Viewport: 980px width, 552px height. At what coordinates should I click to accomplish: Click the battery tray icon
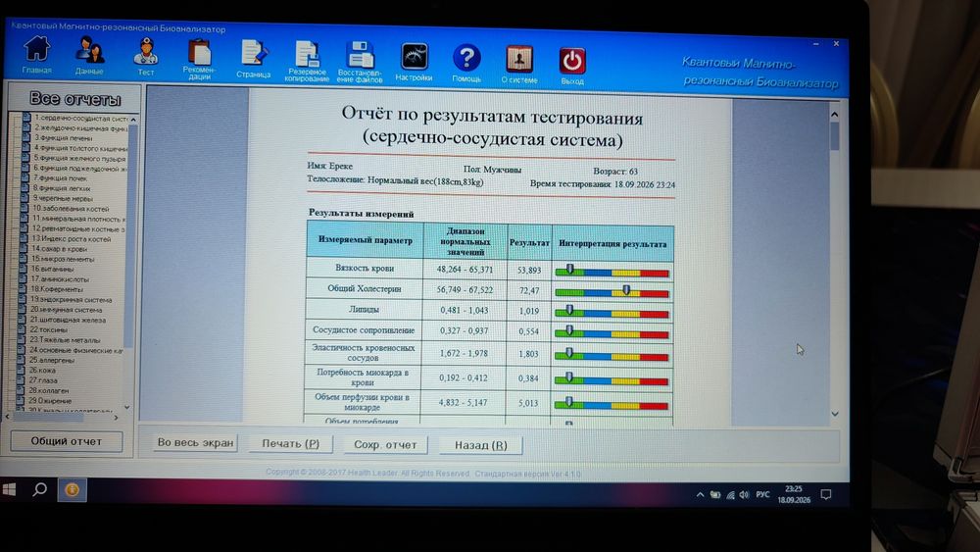click(715, 494)
